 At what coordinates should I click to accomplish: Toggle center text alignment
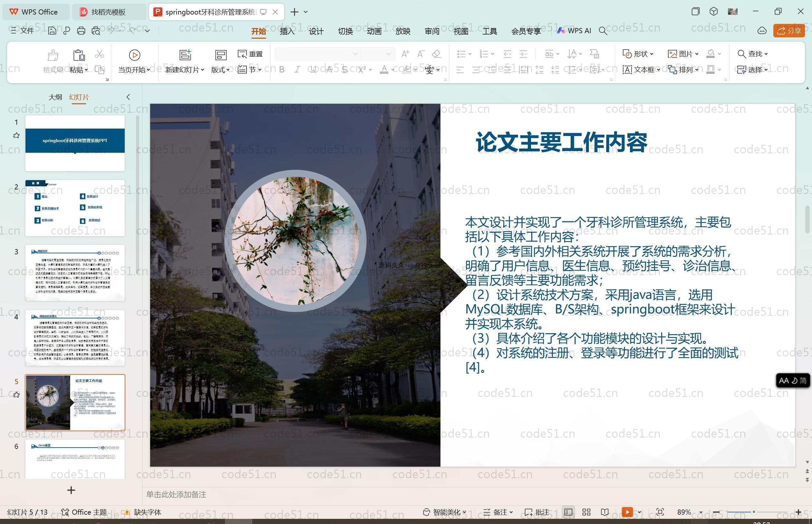click(x=476, y=70)
